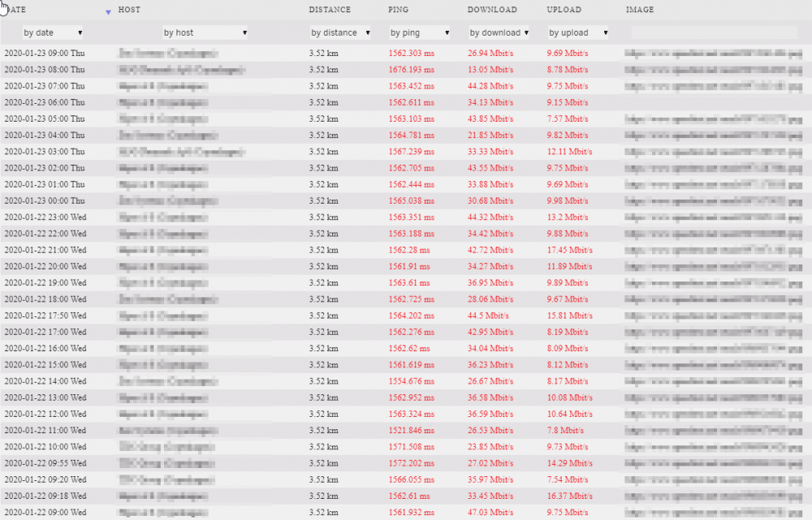Click ping value 1561.932 ms
This screenshot has width=812, height=520.
[x=411, y=512]
